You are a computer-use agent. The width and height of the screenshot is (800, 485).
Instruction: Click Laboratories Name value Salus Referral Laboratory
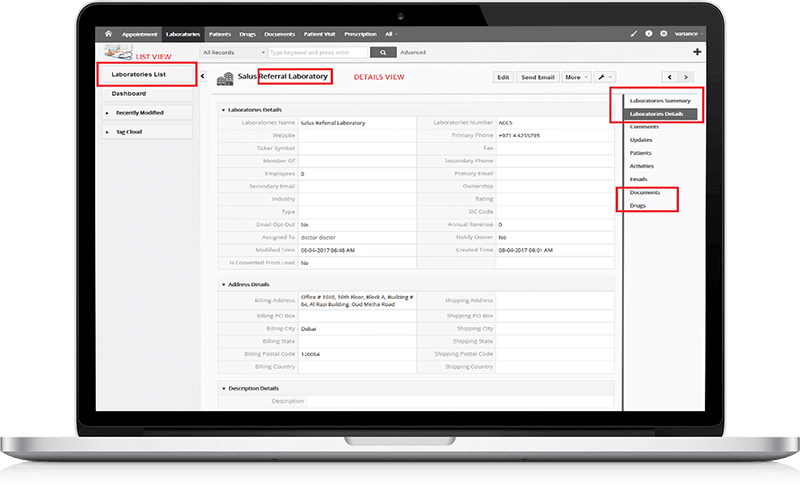click(333, 123)
